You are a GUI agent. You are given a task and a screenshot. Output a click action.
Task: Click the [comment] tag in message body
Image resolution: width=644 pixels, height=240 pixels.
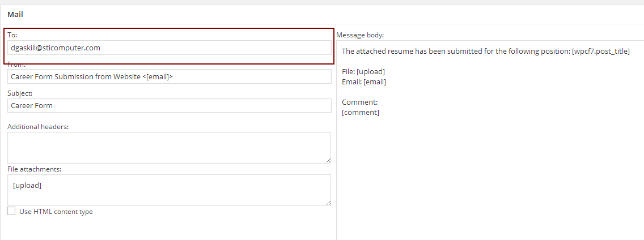tap(361, 113)
